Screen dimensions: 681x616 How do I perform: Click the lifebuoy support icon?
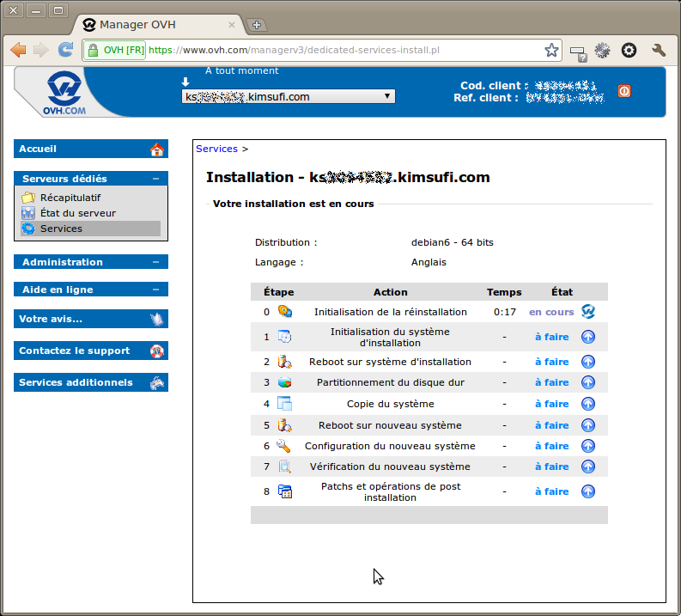click(x=157, y=351)
